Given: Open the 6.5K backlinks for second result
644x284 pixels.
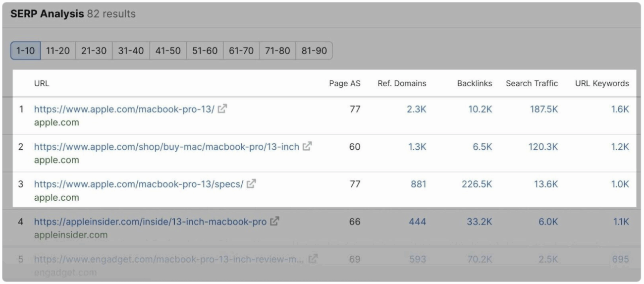Looking at the screenshot, I should pos(482,147).
